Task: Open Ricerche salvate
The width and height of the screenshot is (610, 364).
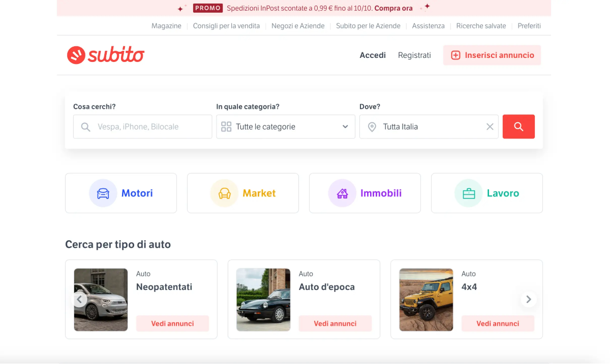Action: pos(481,26)
